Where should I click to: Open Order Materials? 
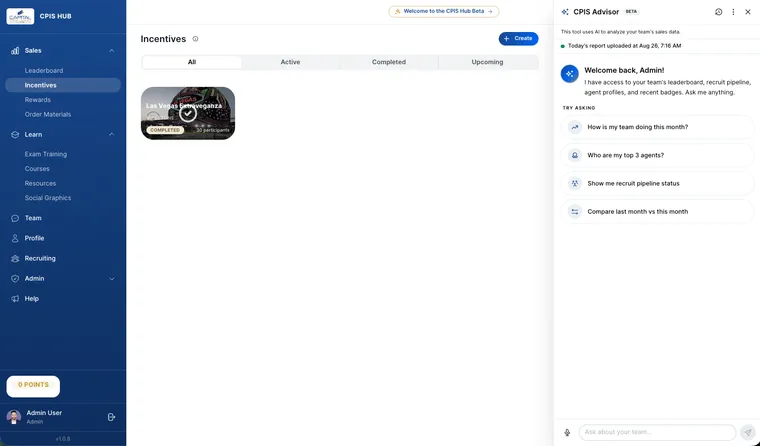pos(48,114)
